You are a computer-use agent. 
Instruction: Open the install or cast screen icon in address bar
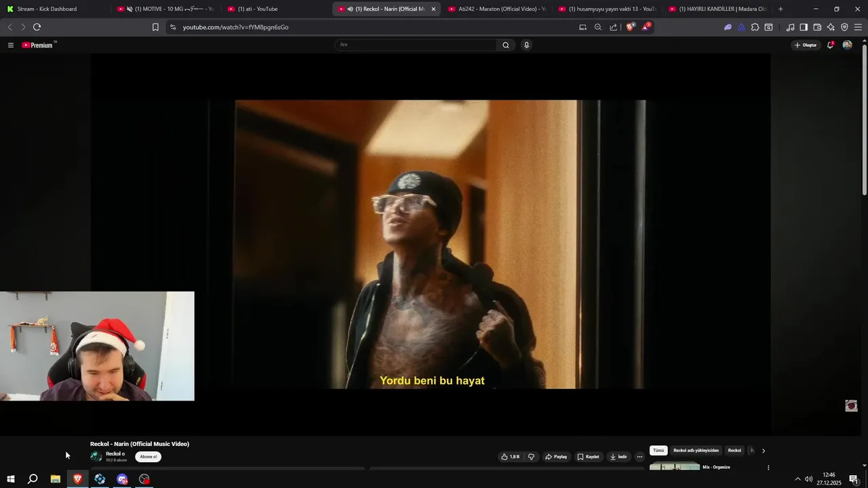[x=583, y=27]
